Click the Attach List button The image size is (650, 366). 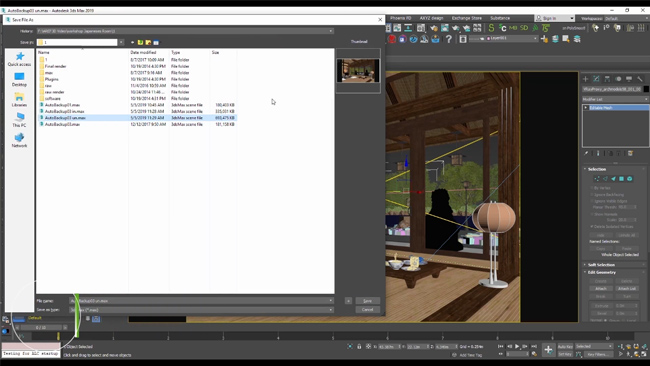tap(627, 288)
